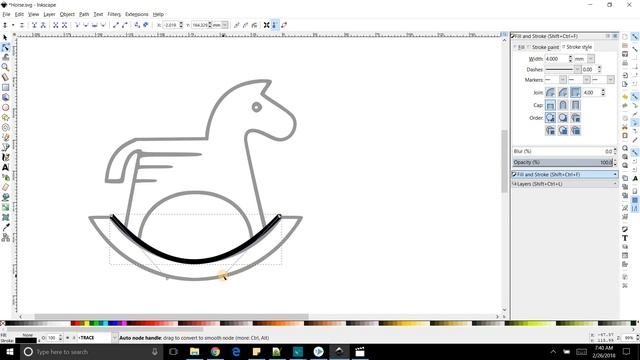This screenshot has width=640, height=360.
Task: Select round cap style
Action: tap(563, 105)
